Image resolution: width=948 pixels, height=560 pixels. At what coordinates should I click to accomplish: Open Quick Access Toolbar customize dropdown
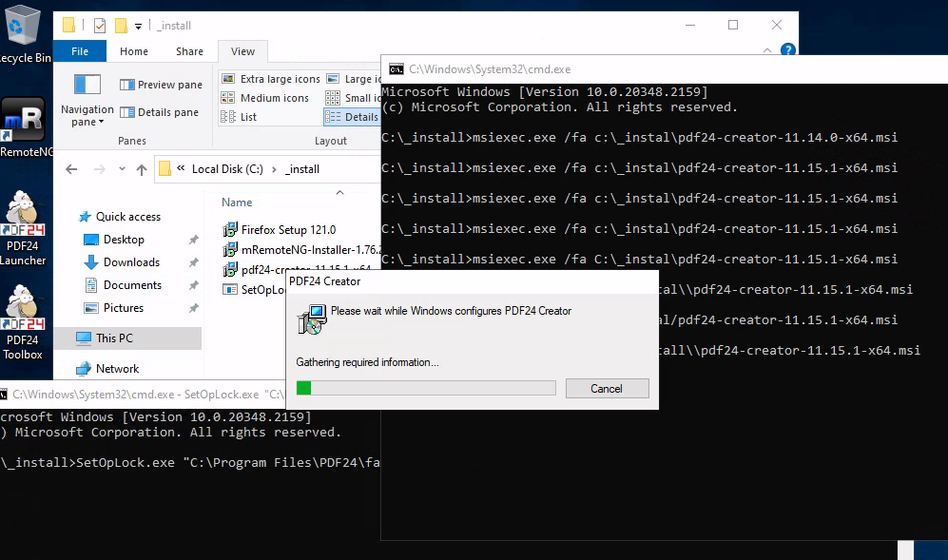tap(138, 26)
